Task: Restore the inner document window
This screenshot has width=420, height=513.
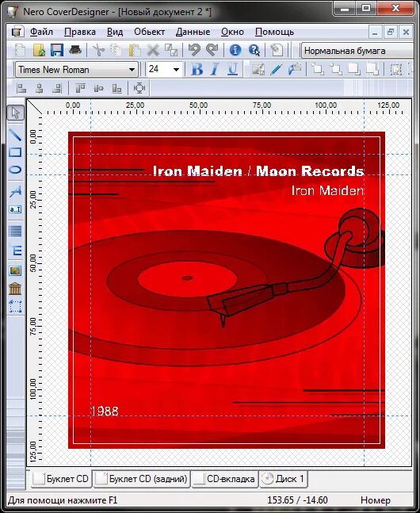Action: 391,32
